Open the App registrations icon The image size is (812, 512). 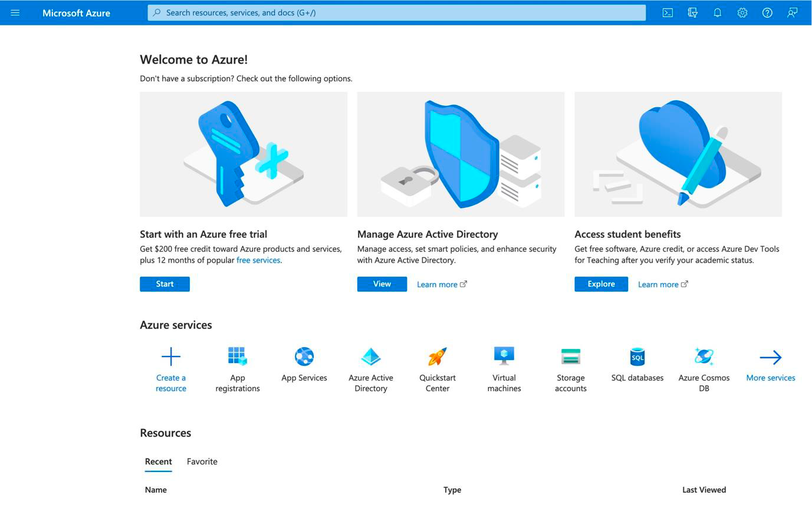tap(238, 356)
